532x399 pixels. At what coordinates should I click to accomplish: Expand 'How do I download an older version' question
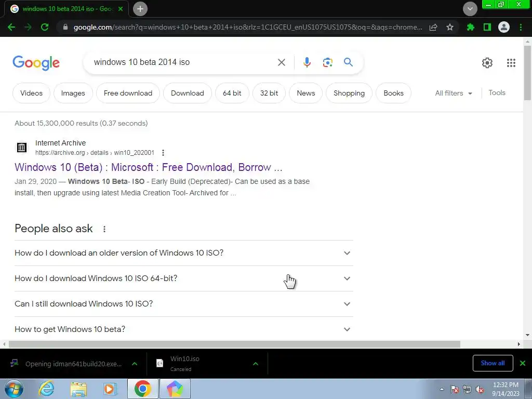point(184,253)
